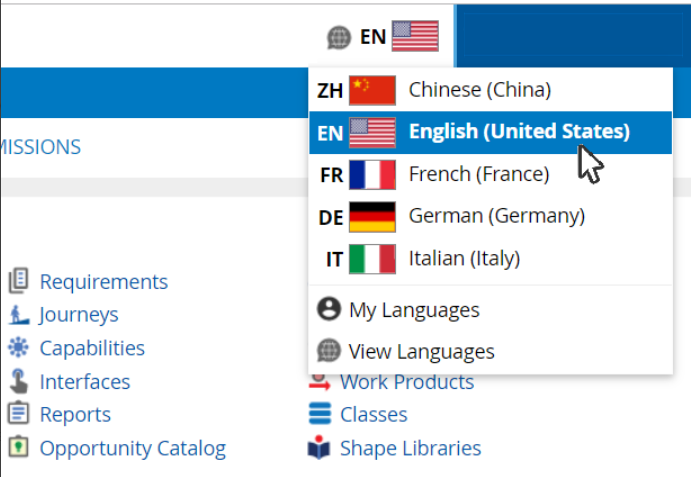
Task: Open the Work Products link
Action: (x=406, y=382)
